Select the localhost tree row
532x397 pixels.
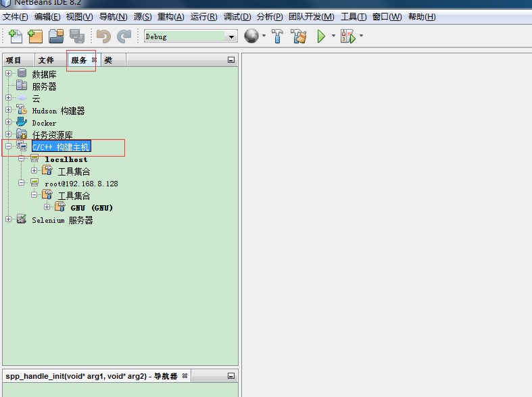(66, 159)
